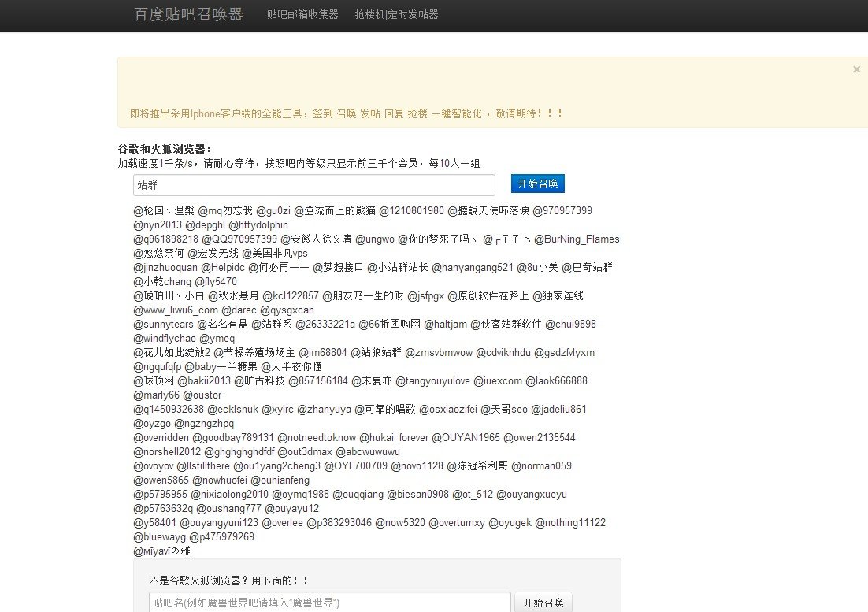Dismiss the yellow iPhone announcement banner
Screen dimensions: 868x612
(856, 69)
